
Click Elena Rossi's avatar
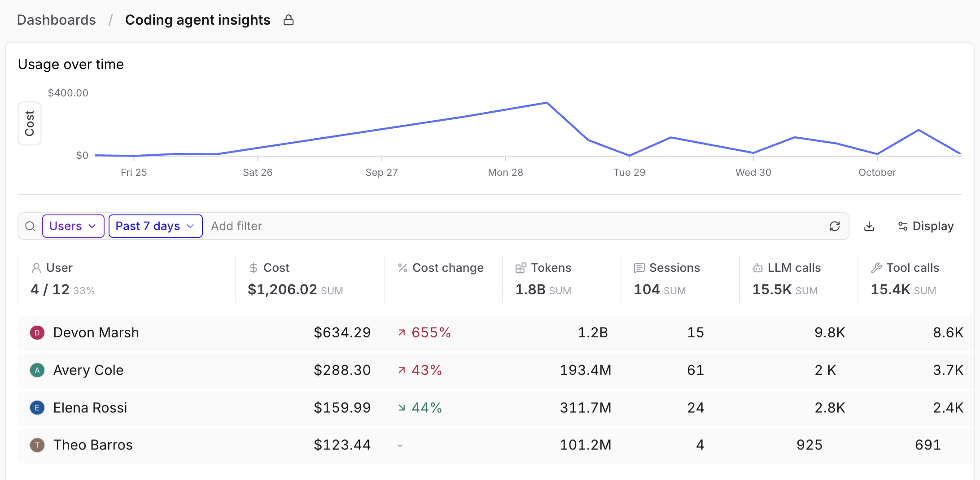click(x=37, y=407)
